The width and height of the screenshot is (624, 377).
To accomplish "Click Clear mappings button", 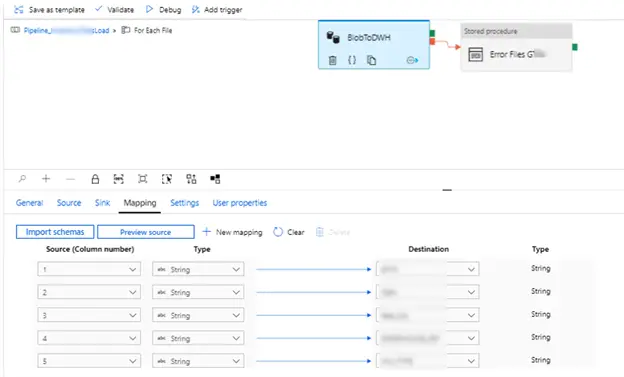I will (x=289, y=232).
